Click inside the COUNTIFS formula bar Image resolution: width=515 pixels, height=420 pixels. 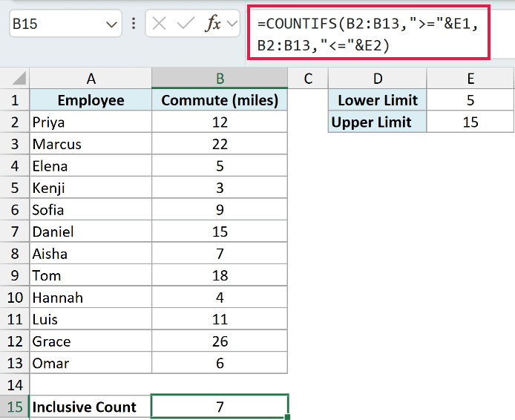click(x=368, y=33)
